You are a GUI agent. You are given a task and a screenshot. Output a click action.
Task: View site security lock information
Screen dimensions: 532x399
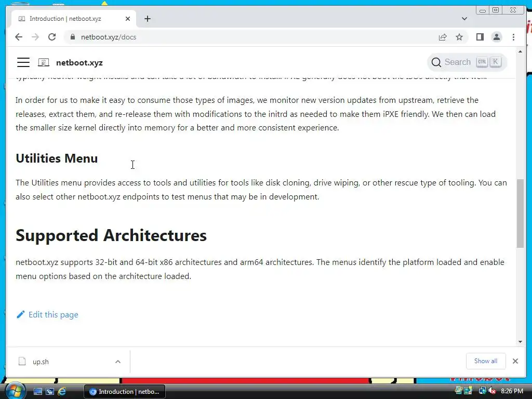(72, 37)
